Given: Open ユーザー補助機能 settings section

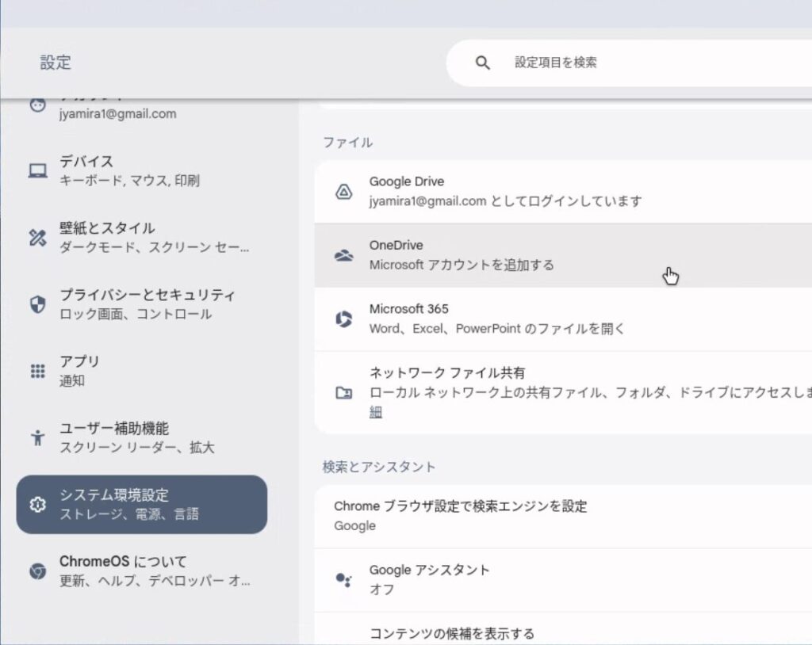Looking at the screenshot, I should [x=142, y=438].
